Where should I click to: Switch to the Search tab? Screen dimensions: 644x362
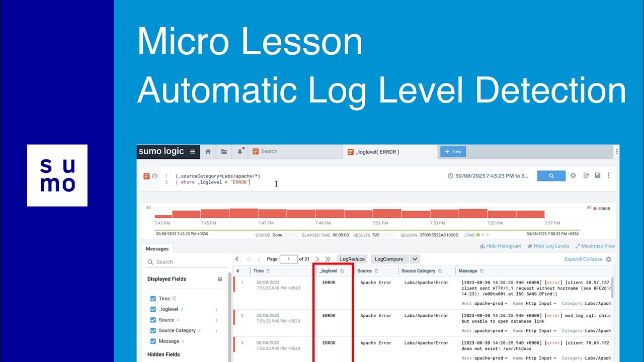[295, 151]
